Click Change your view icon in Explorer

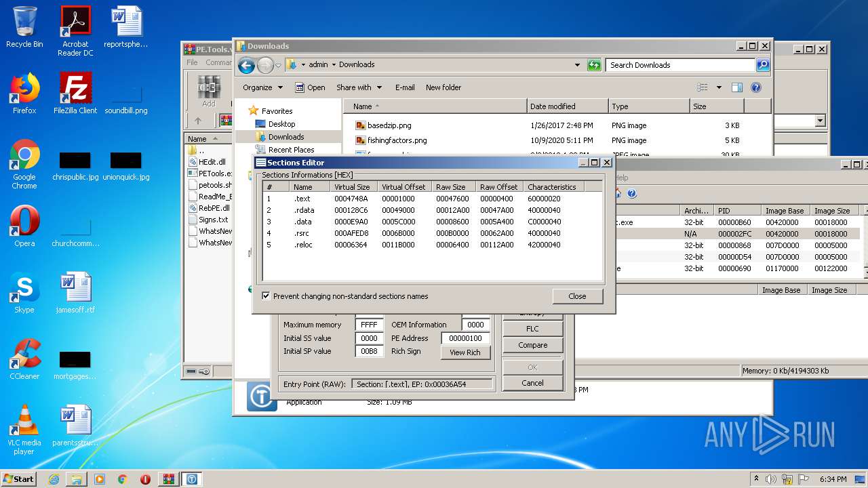point(703,87)
